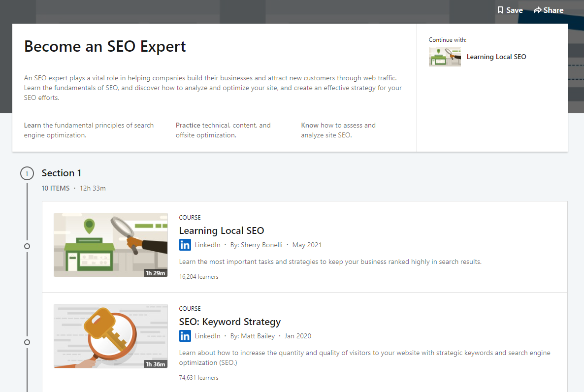Screen dimensions: 584x392
Task: Click LinkedIn logo beside Sherry Bonelli
Action: (185, 245)
